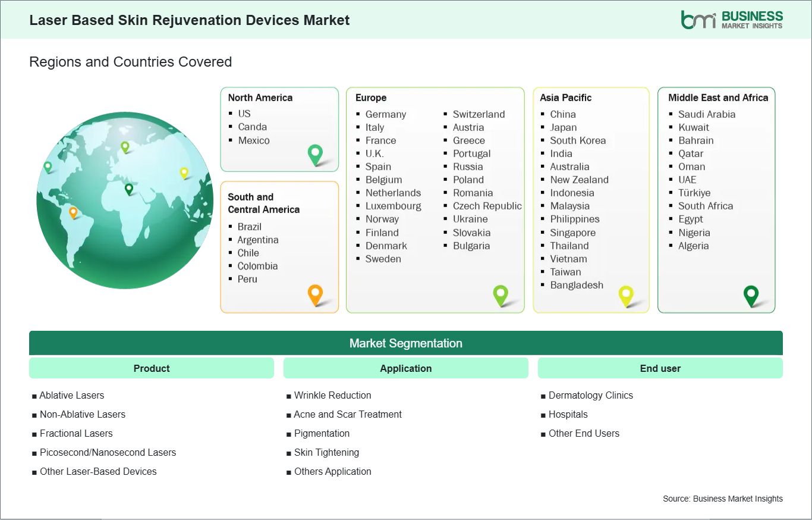Click the orange map pin on South America on the globe

pos(73,212)
